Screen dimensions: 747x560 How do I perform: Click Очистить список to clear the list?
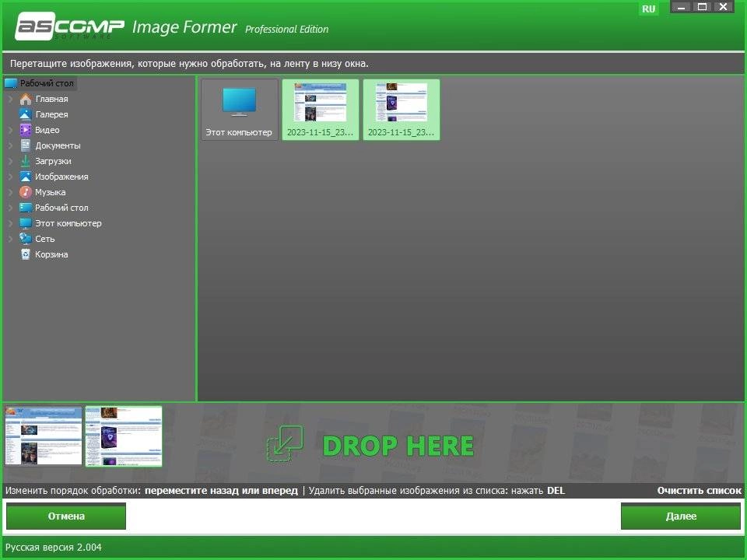pyautogui.click(x=700, y=491)
